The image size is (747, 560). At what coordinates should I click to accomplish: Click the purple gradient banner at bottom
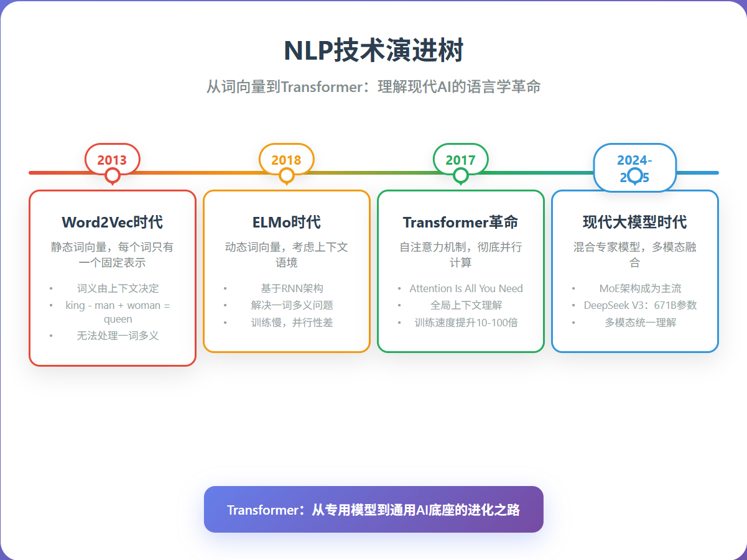(373, 510)
